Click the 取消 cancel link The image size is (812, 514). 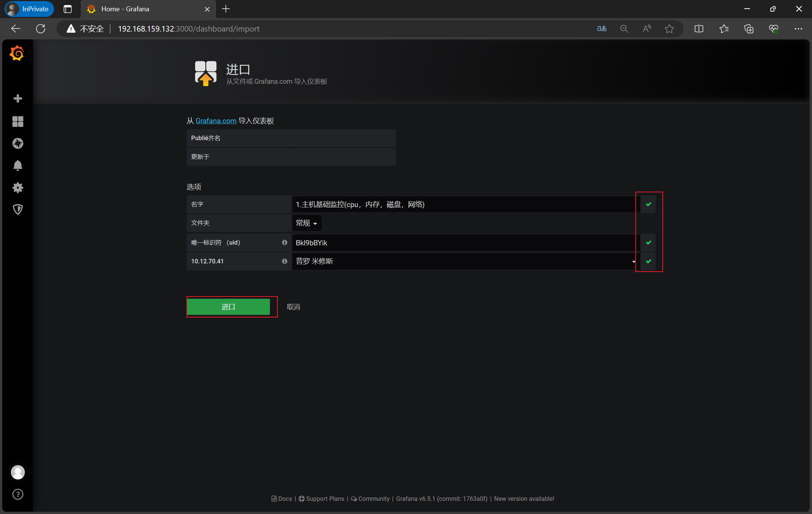pyautogui.click(x=293, y=307)
